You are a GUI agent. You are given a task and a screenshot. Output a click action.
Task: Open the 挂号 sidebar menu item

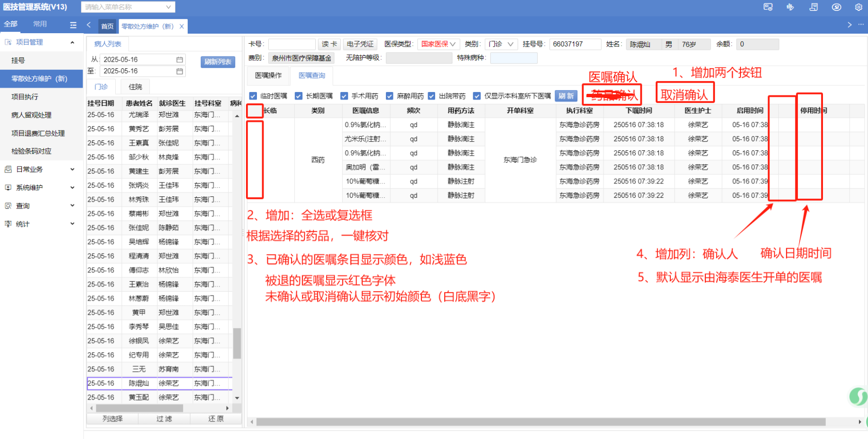point(41,61)
